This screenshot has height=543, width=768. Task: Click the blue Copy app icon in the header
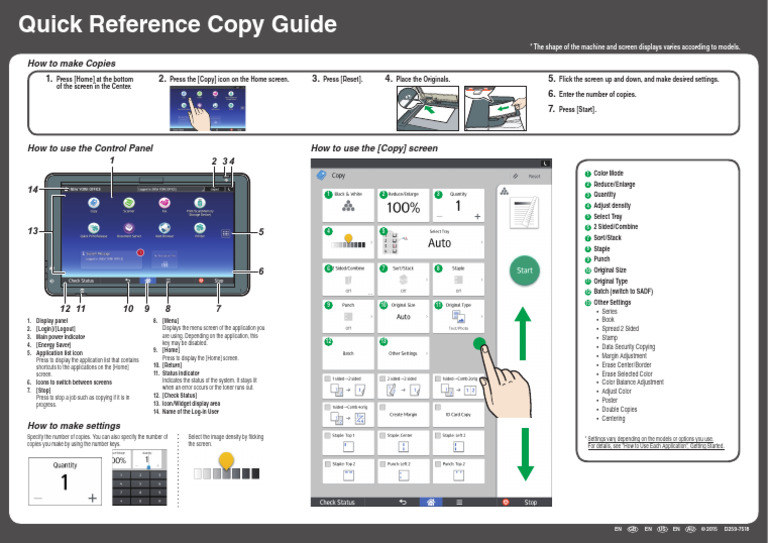pos(321,175)
